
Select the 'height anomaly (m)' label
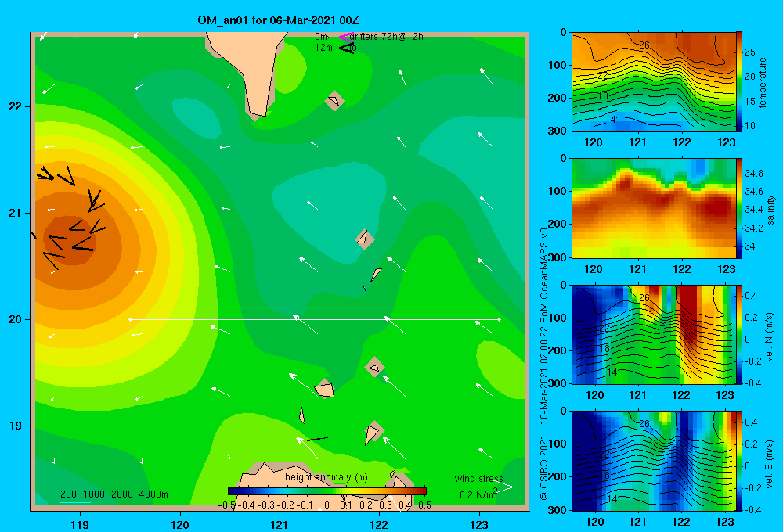(x=326, y=477)
